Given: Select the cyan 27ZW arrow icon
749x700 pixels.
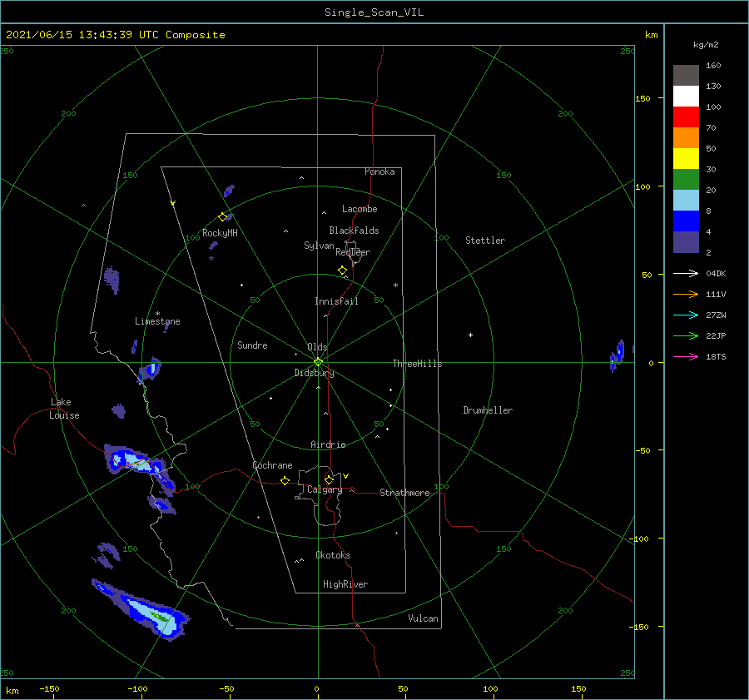Looking at the screenshot, I should point(686,315).
